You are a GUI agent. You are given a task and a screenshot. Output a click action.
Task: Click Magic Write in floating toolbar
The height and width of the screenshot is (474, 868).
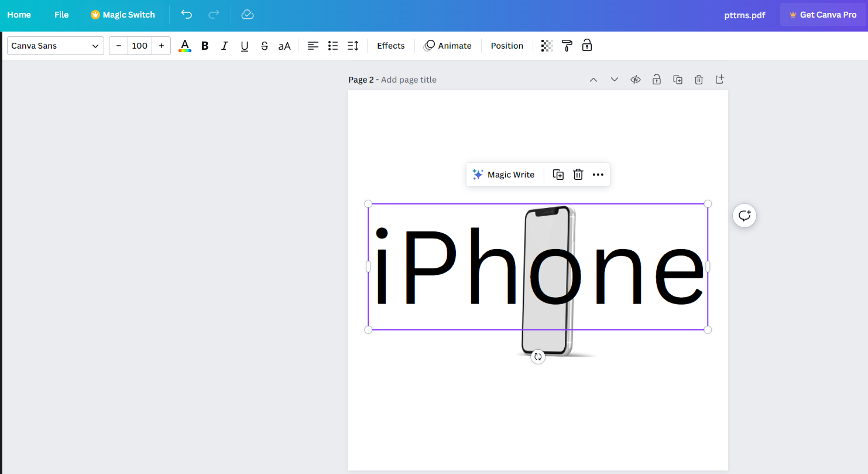point(503,175)
